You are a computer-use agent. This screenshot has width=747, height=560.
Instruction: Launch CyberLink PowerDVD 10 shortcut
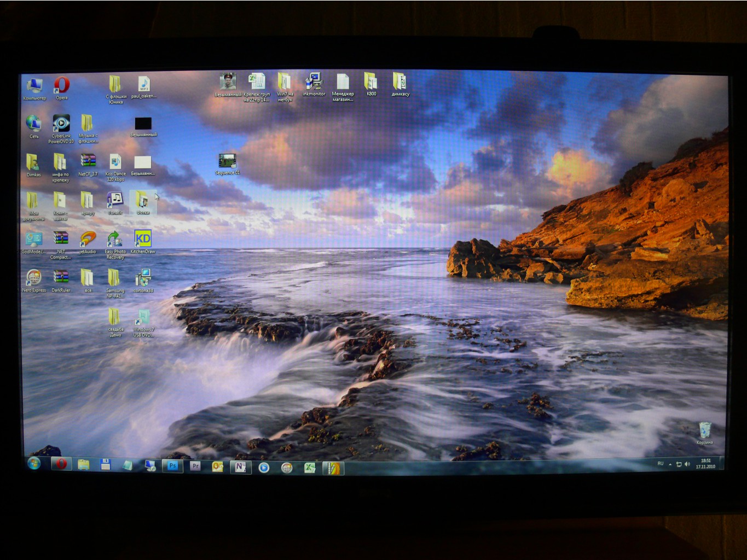point(61,129)
